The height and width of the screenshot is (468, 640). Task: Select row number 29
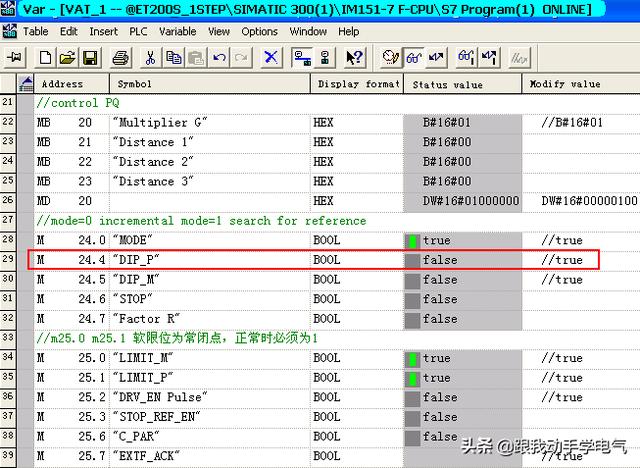[8, 259]
